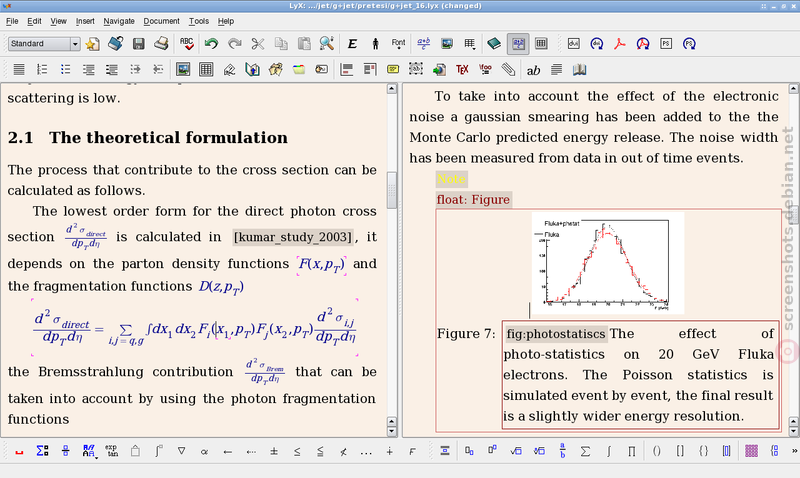Click the kumar_study_2003 citation inset
This screenshot has width=800, height=478.
(x=293, y=237)
